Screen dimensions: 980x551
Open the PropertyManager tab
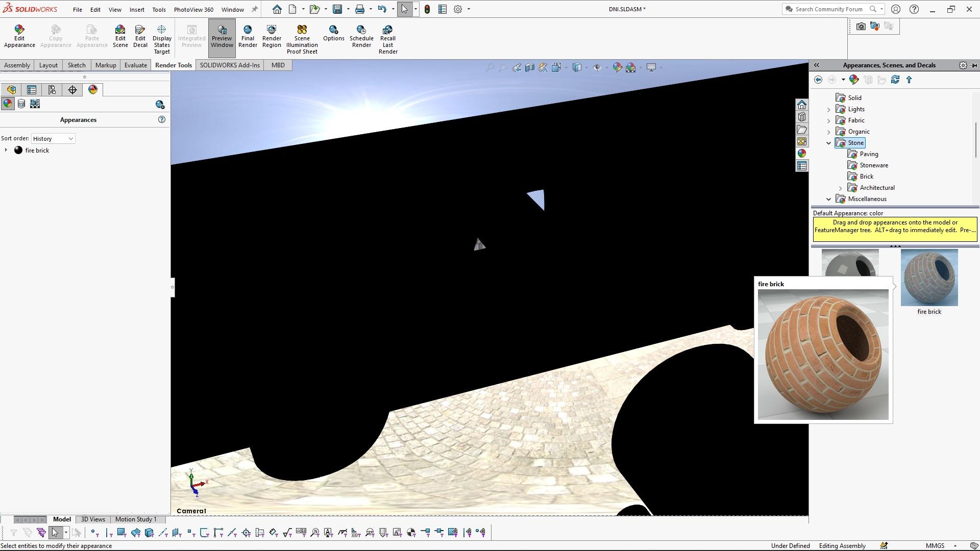(32, 90)
